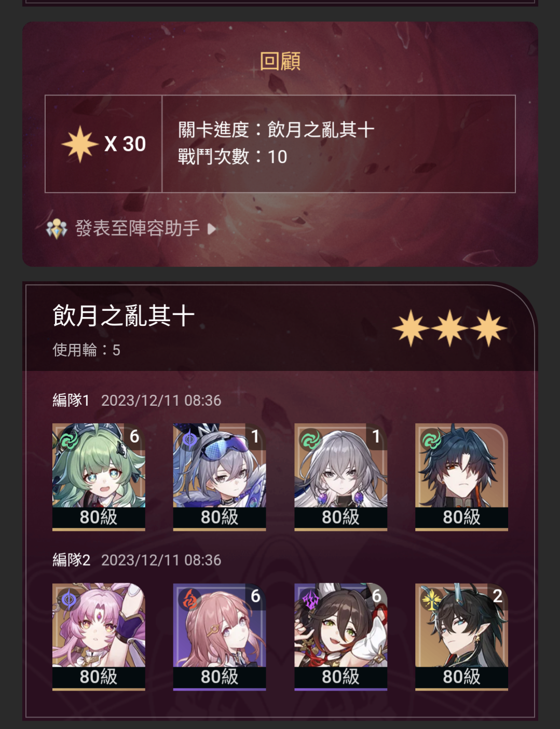Click the wind element icon on first Team 1 card
The image size is (560, 729).
tap(68, 441)
